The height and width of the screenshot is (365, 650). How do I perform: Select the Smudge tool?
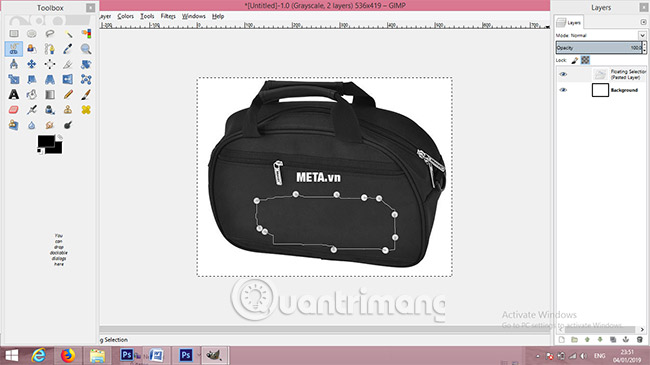coord(50,125)
